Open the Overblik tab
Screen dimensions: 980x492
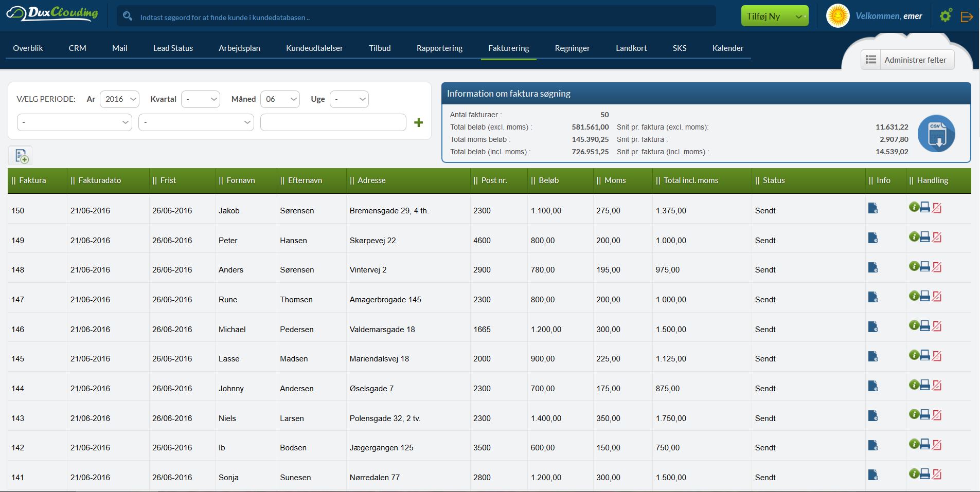[28, 48]
